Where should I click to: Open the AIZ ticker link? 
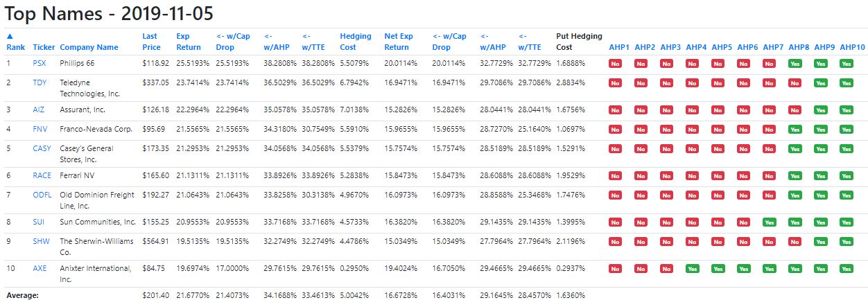pos(39,109)
